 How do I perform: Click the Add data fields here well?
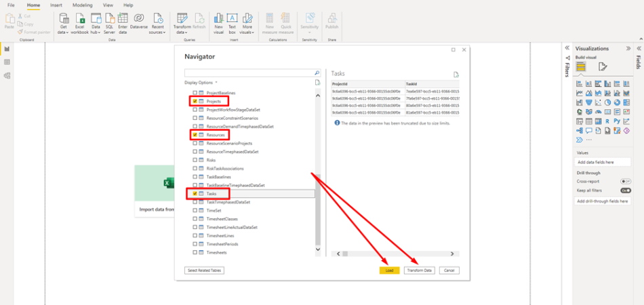[x=603, y=162]
